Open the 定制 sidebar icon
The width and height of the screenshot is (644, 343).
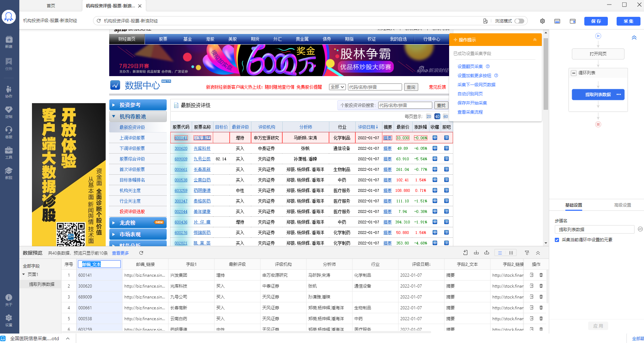click(9, 112)
